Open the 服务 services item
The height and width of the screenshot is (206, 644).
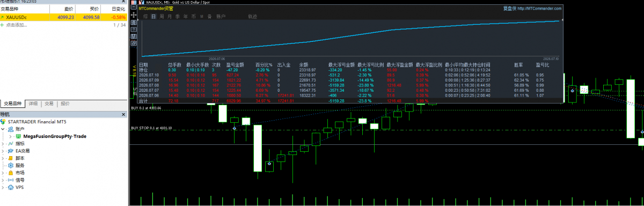pos(16,166)
